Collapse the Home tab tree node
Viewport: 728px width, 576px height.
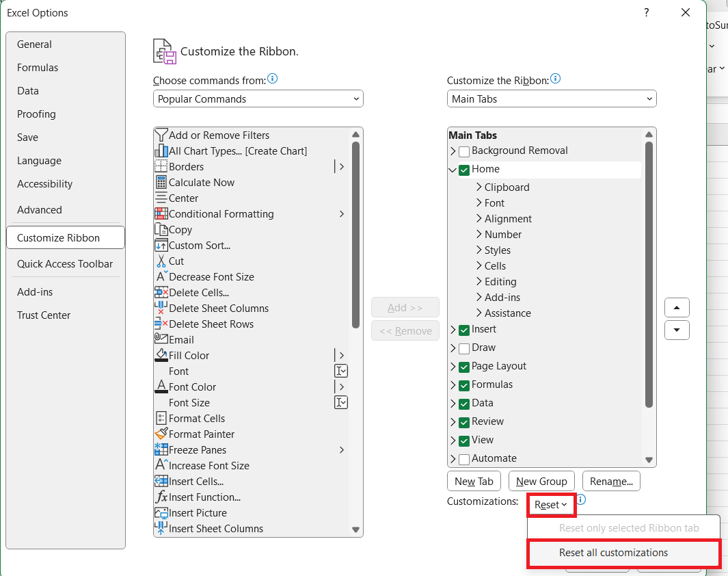click(453, 170)
